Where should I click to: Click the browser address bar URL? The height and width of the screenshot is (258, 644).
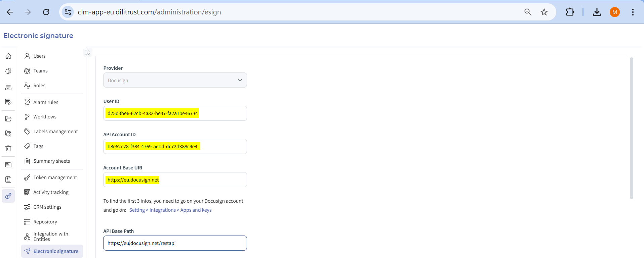(x=149, y=12)
